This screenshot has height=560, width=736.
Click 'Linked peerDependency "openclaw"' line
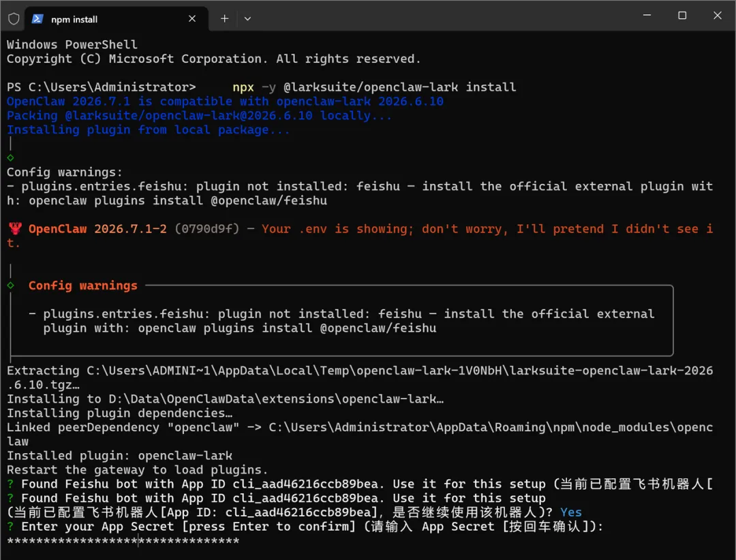pyautogui.click(x=360, y=434)
